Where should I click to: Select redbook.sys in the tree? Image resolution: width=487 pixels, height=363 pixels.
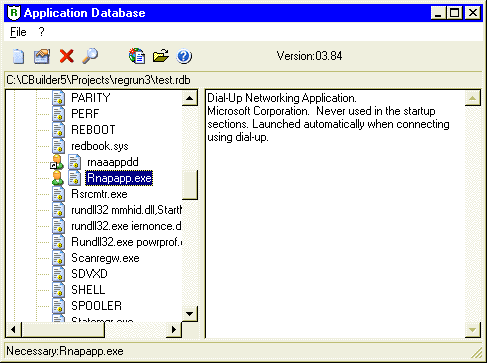tap(100, 146)
